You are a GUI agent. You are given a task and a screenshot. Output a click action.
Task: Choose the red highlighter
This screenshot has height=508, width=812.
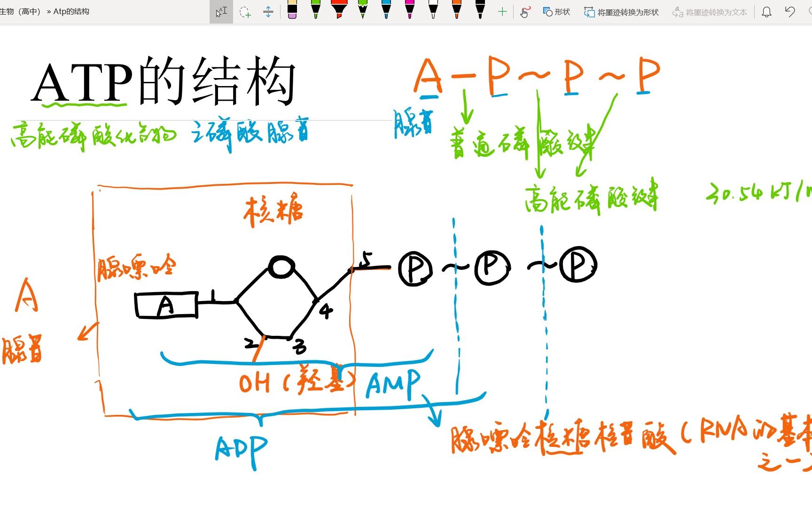pyautogui.click(x=339, y=12)
